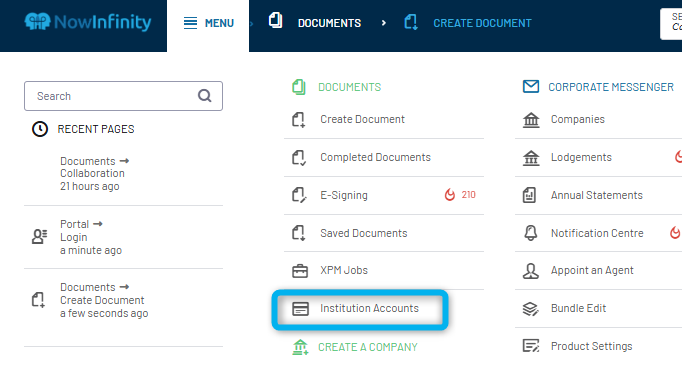The image size is (682, 368).
Task: Focus the Search input field
Action: (124, 96)
